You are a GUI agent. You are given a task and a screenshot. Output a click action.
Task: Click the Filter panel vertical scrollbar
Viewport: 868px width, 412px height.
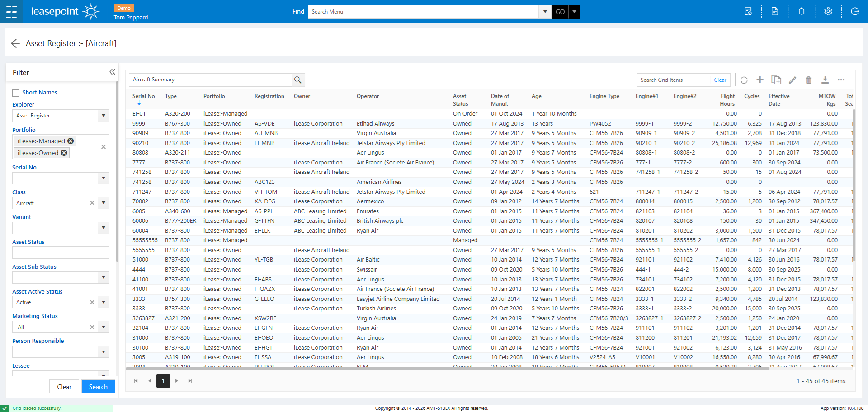(x=117, y=172)
